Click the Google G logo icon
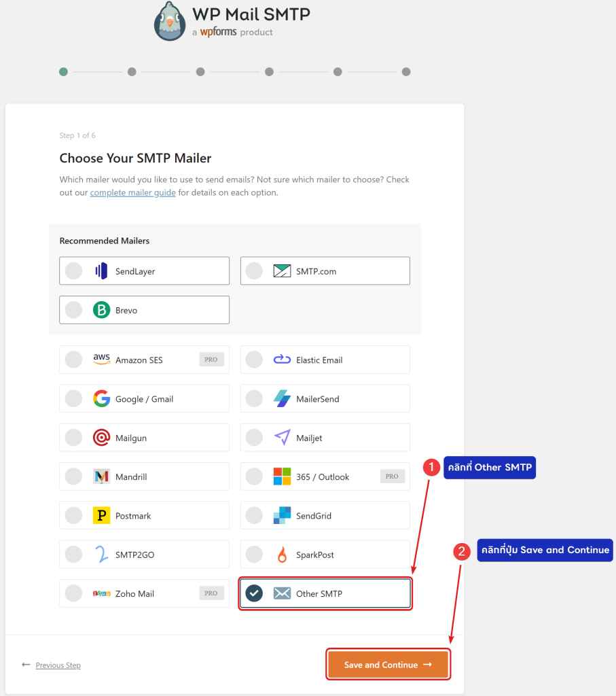 click(101, 399)
